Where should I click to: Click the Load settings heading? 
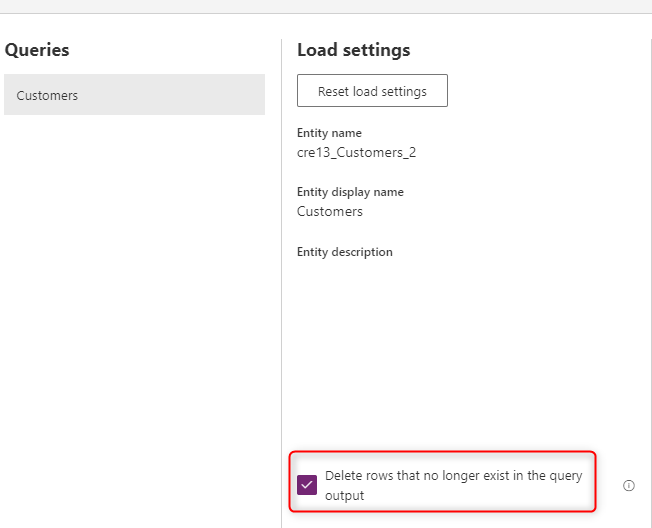tap(353, 50)
